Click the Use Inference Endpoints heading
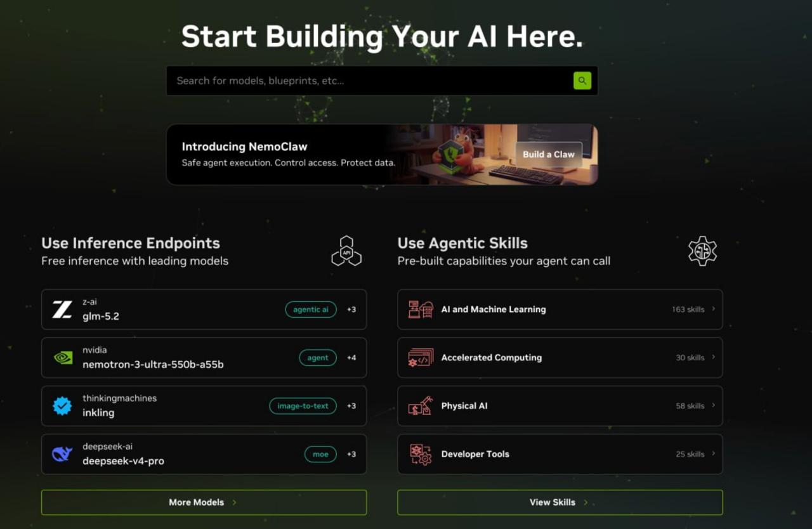The image size is (812, 529). tap(131, 244)
